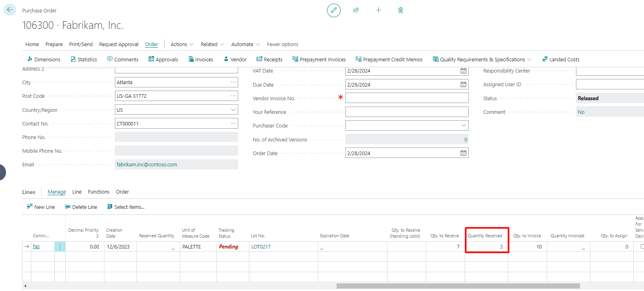Open the Due Date calendar picker
This screenshot has width=644, height=291.
(x=463, y=85)
